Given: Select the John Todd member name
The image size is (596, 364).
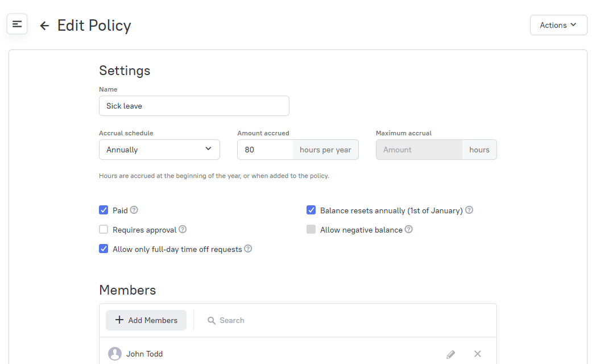Looking at the screenshot, I should (144, 354).
